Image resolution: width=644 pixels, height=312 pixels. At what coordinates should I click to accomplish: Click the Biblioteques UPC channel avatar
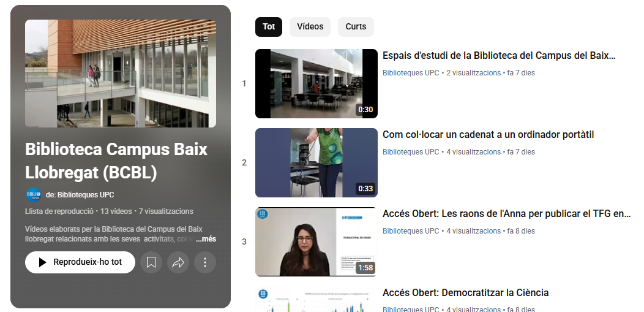tap(33, 195)
